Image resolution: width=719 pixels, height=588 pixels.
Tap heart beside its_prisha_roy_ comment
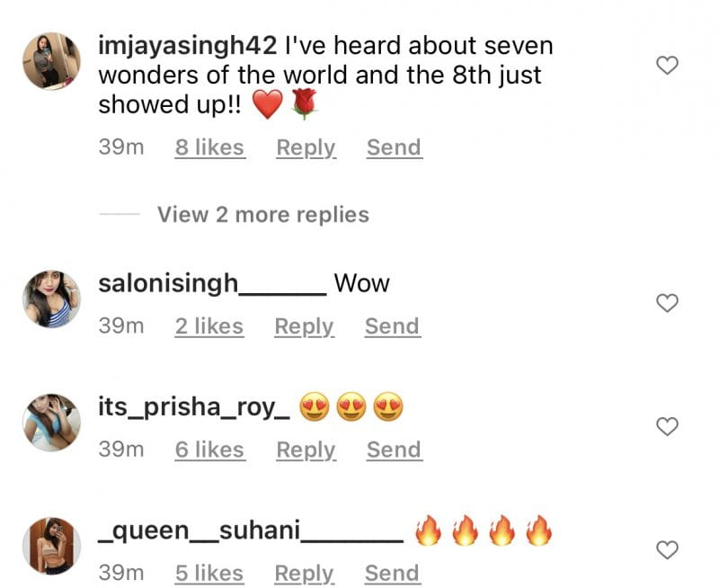(667, 426)
